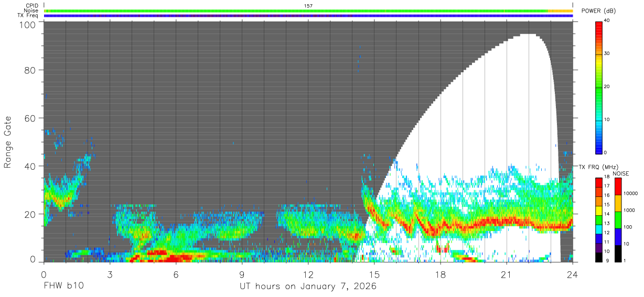The image size is (644, 297).
Task: Click the POWER (dB) color scale bar
Action: click(x=599, y=87)
